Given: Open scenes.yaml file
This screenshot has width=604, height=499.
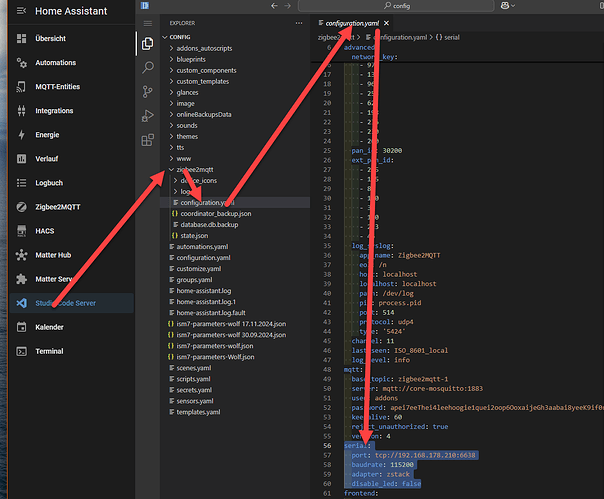Looking at the screenshot, I should click(194, 368).
